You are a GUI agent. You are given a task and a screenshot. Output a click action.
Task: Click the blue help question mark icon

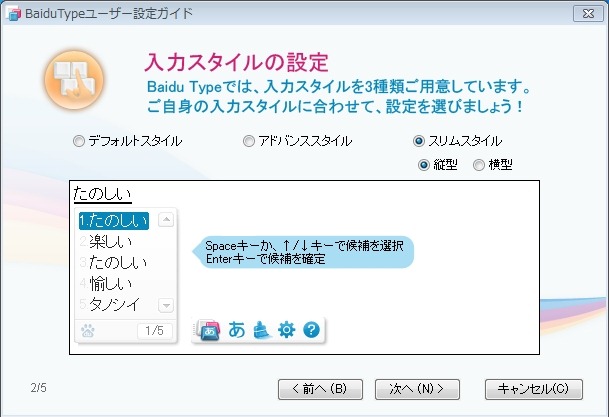(x=311, y=329)
